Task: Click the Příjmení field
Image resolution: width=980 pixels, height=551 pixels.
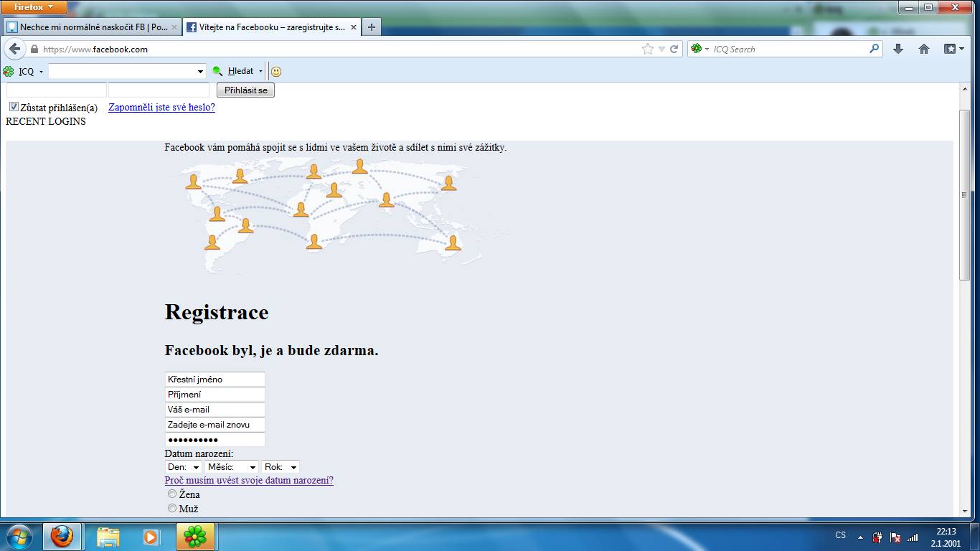Action: pos(215,395)
